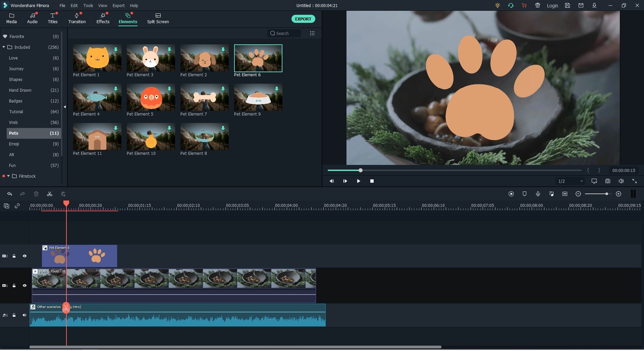Click the EXPORT button

click(x=303, y=19)
